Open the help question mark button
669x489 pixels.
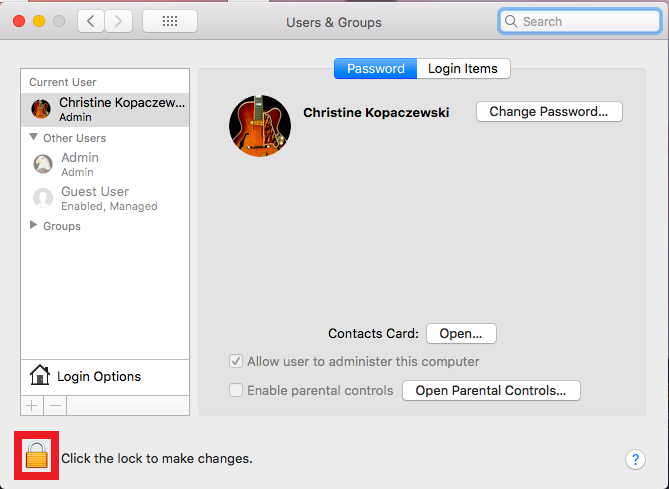click(635, 460)
